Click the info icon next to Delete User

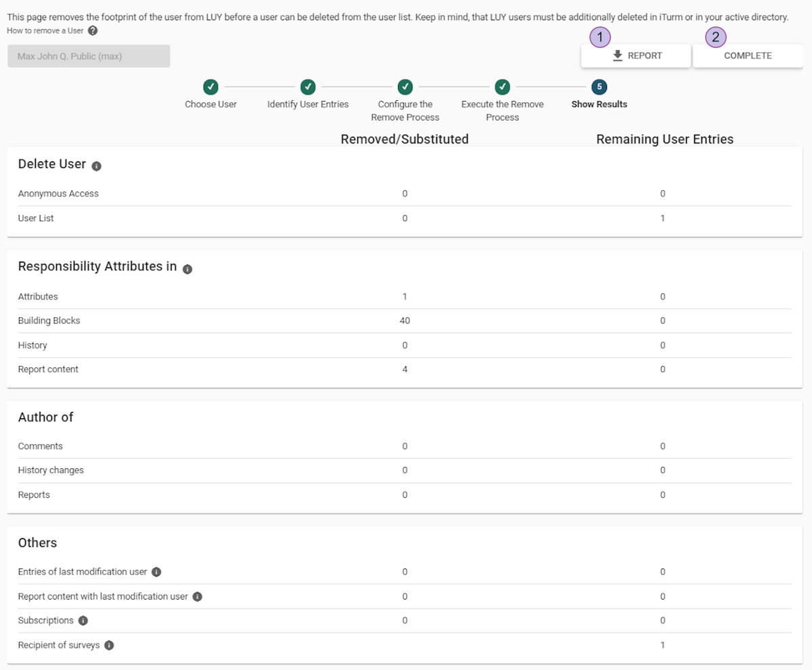tap(97, 166)
